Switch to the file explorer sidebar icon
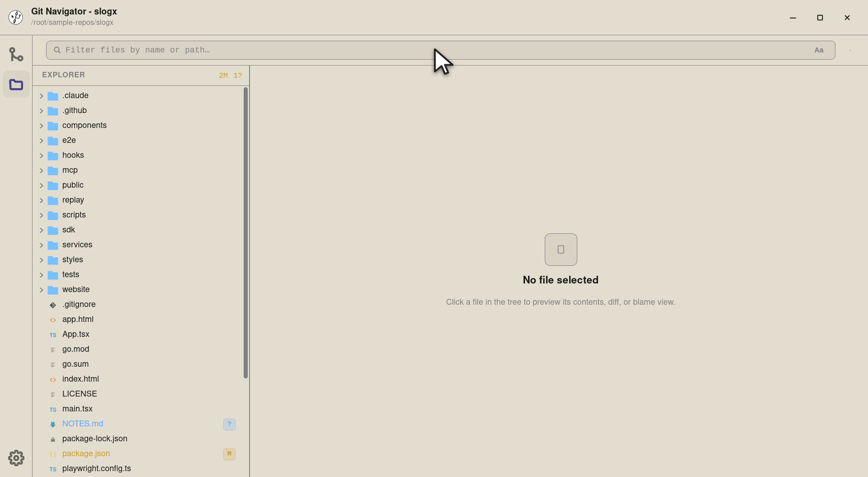Screen dimensions: 868x477 16,84
